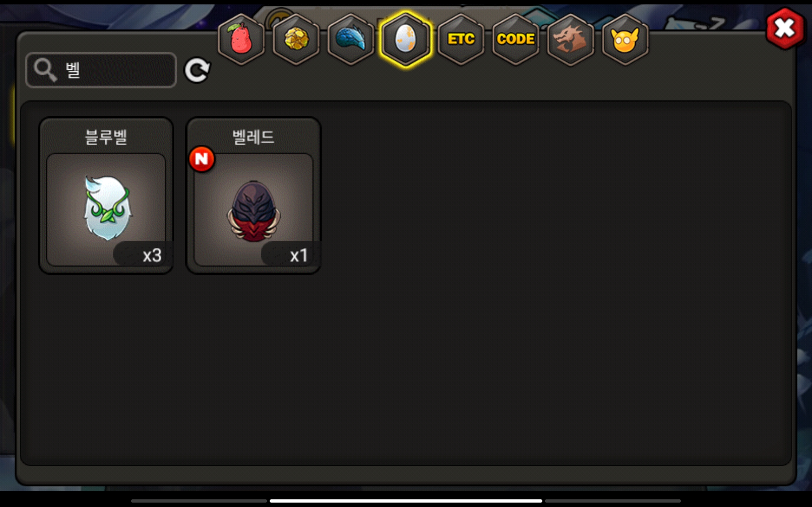Select the highlighted egg category tab
Viewport: 812px width, 507px height.
(x=406, y=39)
